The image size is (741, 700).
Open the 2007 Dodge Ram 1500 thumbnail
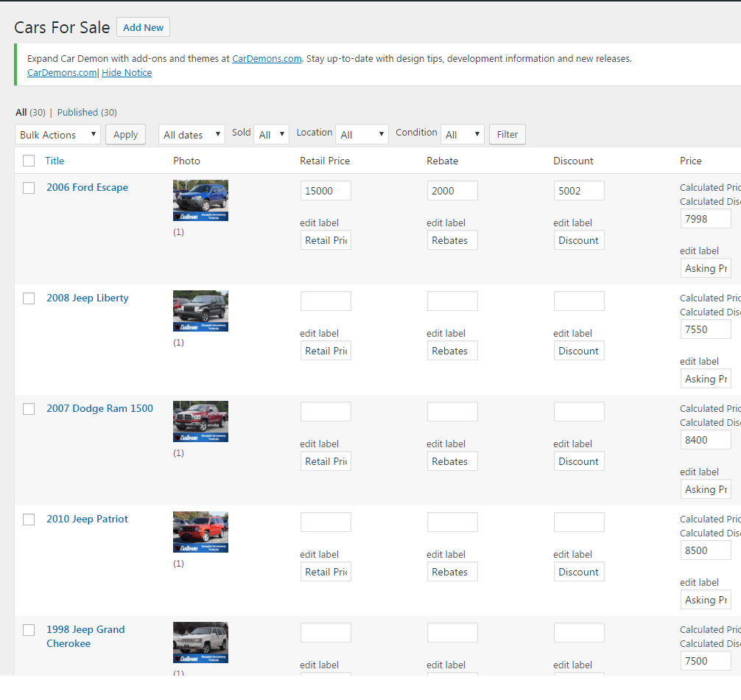pos(200,421)
